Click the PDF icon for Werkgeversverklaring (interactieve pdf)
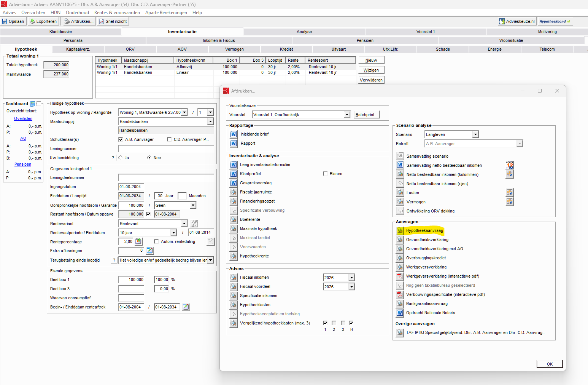 pos(400,276)
